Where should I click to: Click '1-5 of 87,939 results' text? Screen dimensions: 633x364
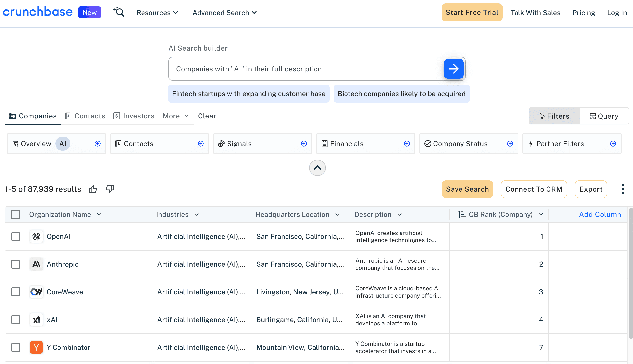43,189
